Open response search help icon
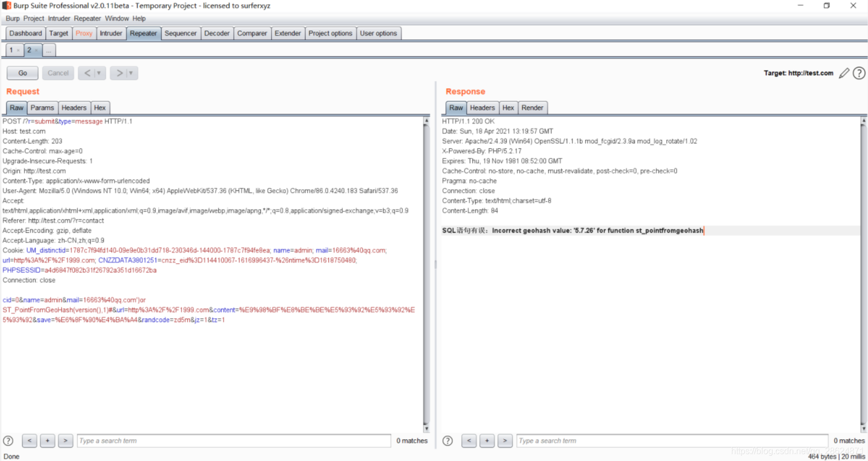The height and width of the screenshot is (461, 868). (x=448, y=441)
